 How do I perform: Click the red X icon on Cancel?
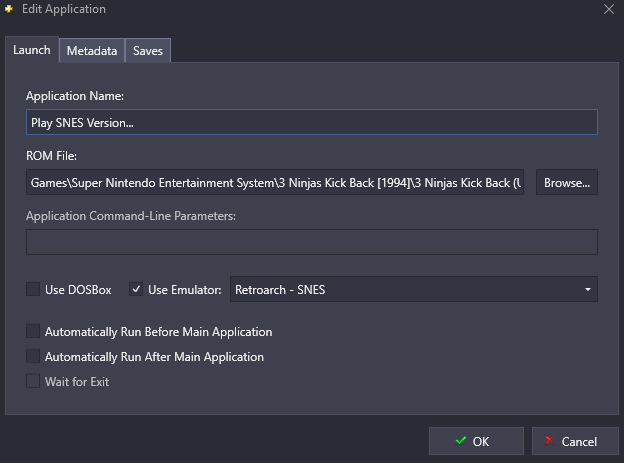(x=548, y=441)
